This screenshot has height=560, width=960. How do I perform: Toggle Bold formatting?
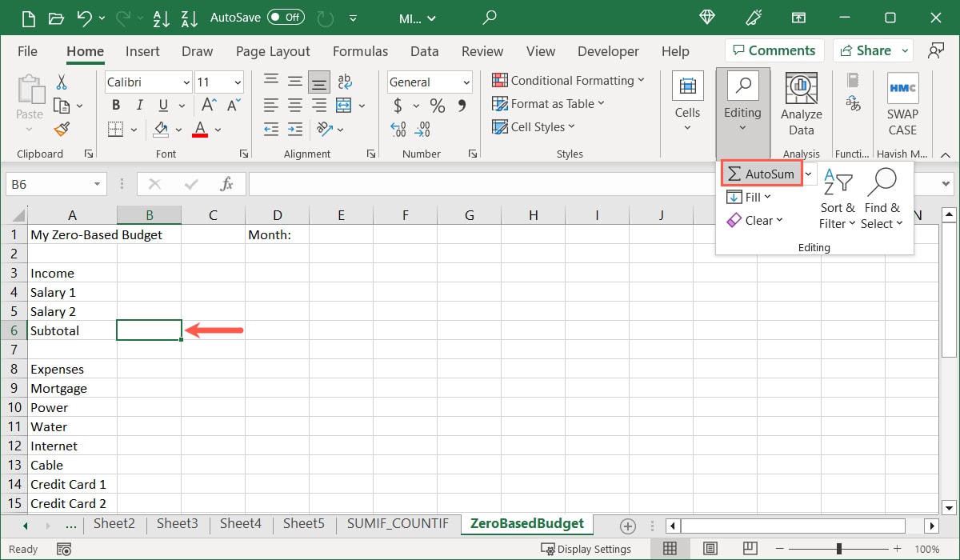tap(115, 105)
